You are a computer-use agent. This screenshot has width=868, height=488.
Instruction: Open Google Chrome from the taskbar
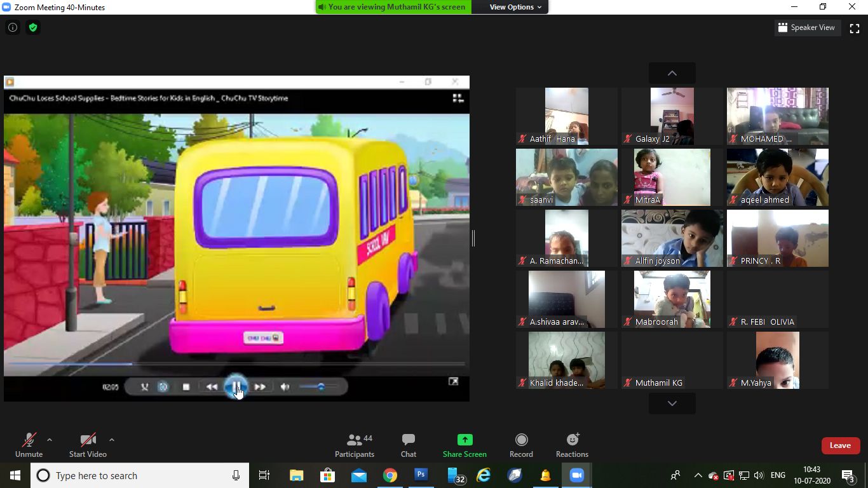coord(390,475)
